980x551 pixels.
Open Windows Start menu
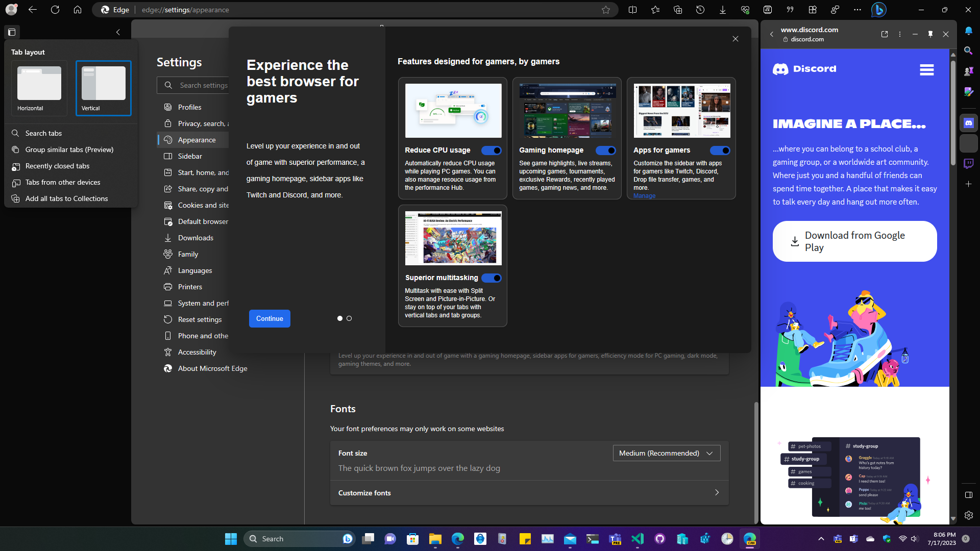click(231, 539)
